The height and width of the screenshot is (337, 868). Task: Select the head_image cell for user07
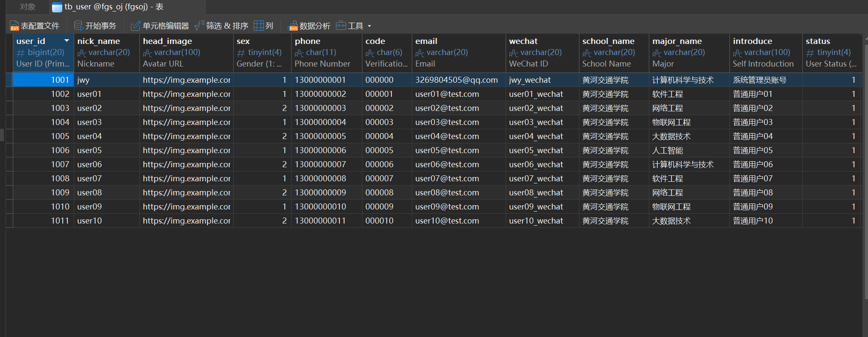pos(186,179)
